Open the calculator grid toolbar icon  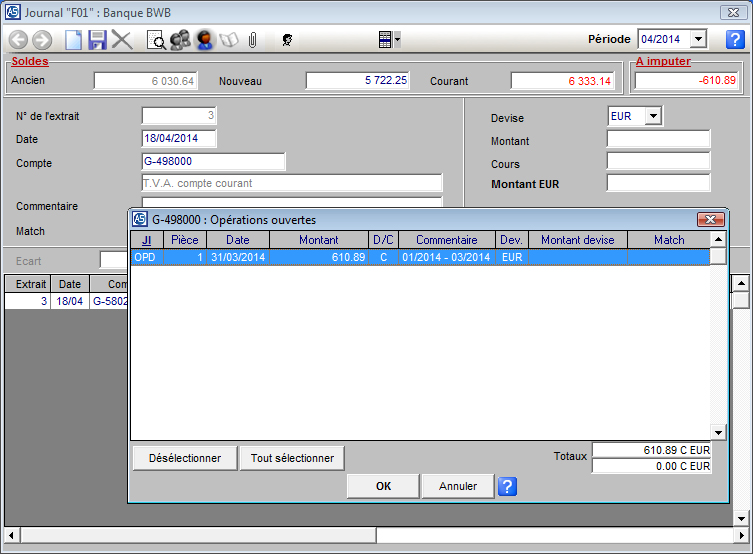[385, 40]
